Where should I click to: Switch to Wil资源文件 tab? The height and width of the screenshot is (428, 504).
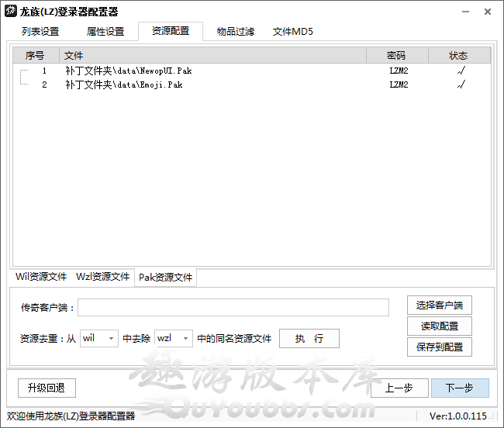click(41, 277)
